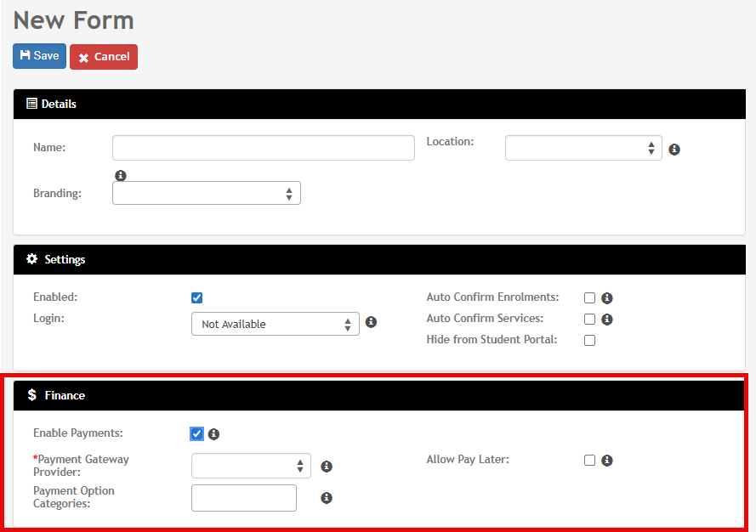The image size is (756, 532).
Task: Open the Payment Gateway Provider dropdown
Action: click(251, 466)
